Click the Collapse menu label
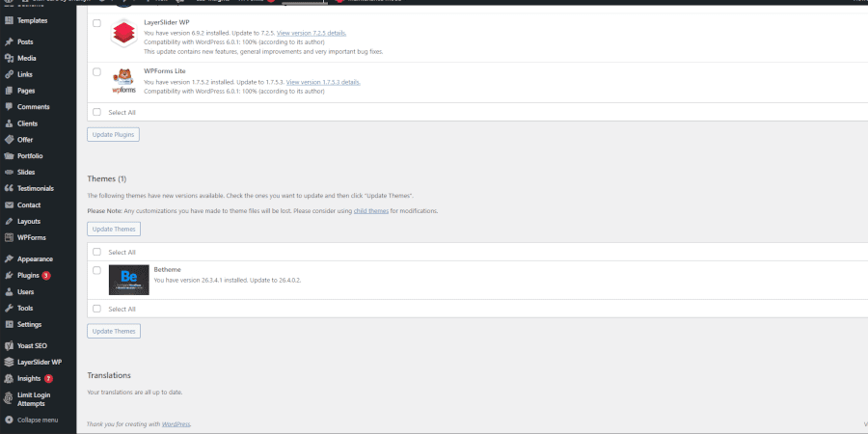The height and width of the screenshot is (434, 868). (x=38, y=420)
